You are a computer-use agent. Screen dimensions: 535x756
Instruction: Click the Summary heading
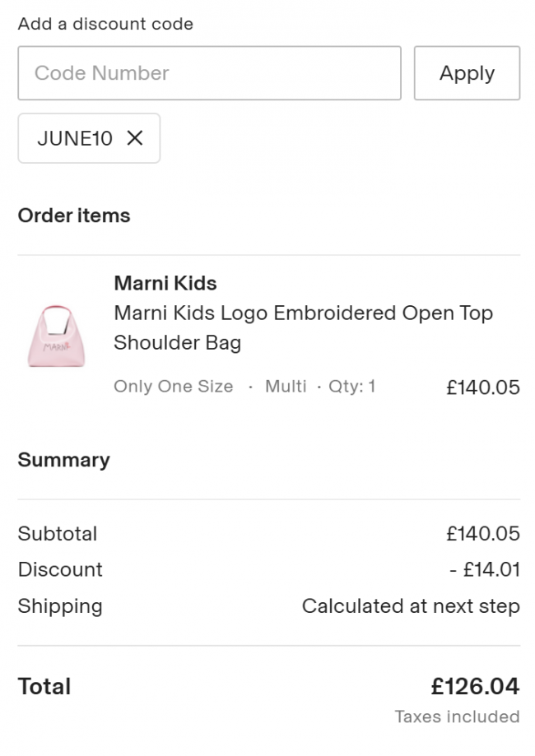[63, 461]
